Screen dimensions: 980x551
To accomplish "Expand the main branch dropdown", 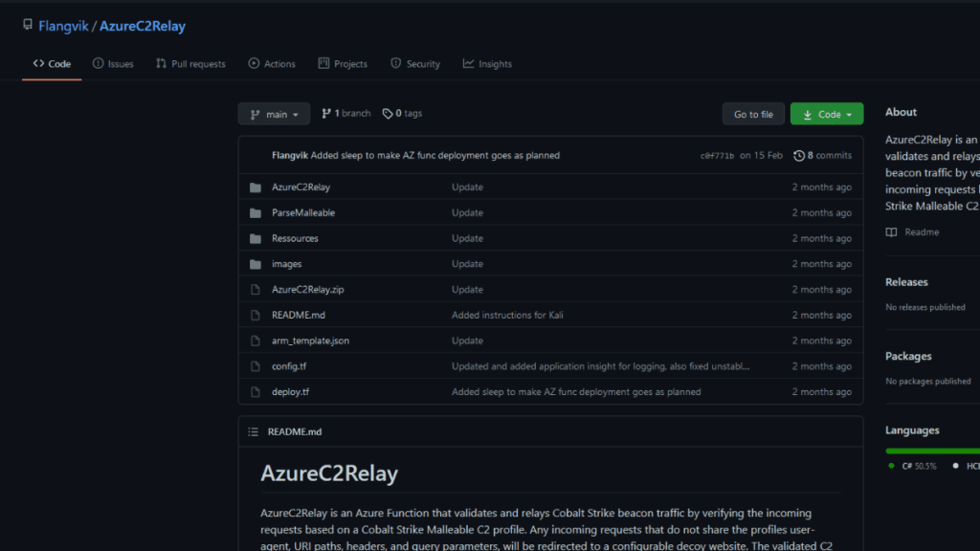I will pos(274,114).
